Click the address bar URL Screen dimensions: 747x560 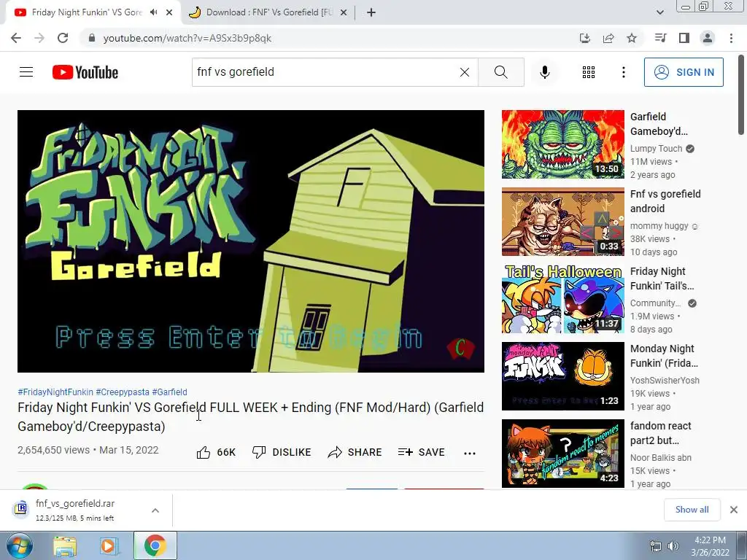point(187,38)
